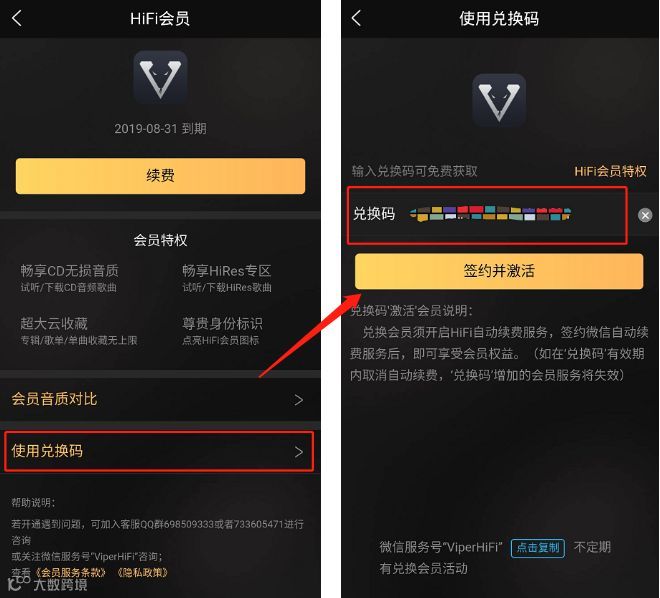Open 会员音质对比 row chevron
This screenshot has height=598, width=660.
tap(298, 400)
